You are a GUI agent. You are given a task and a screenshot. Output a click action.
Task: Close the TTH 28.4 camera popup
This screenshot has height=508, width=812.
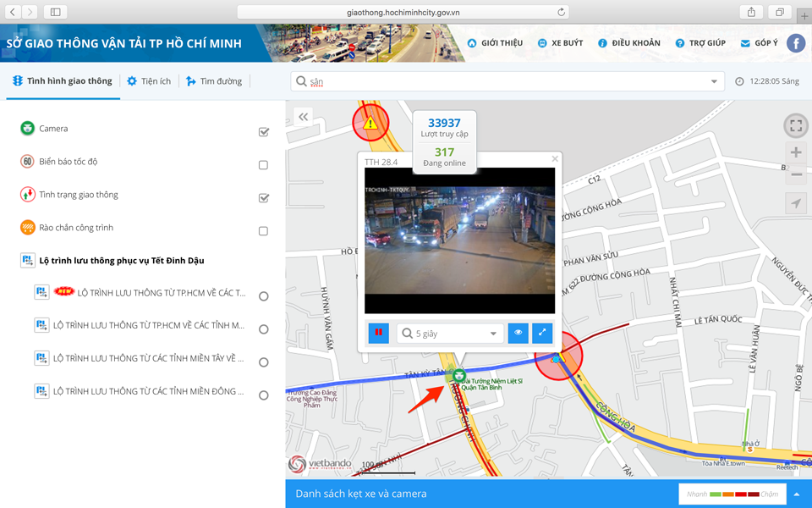pos(555,158)
